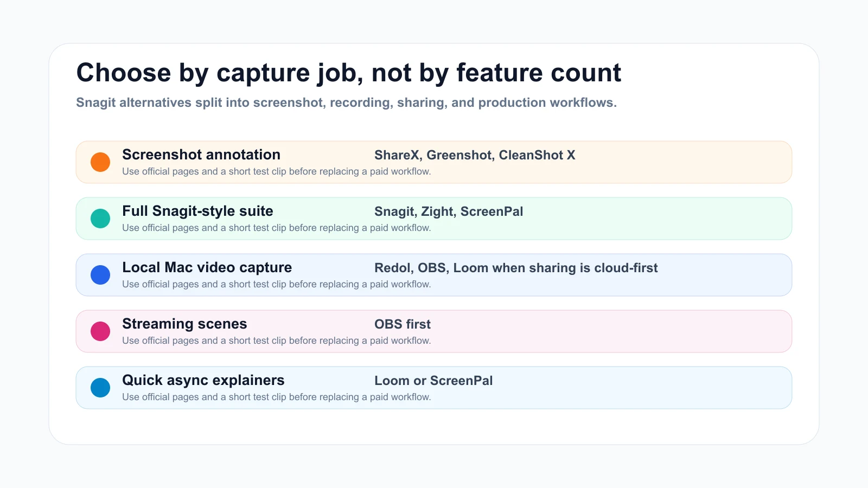This screenshot has height=488, width=868.
Task: Select the 'Quick async explainers' heading
Action: point(203,380)
